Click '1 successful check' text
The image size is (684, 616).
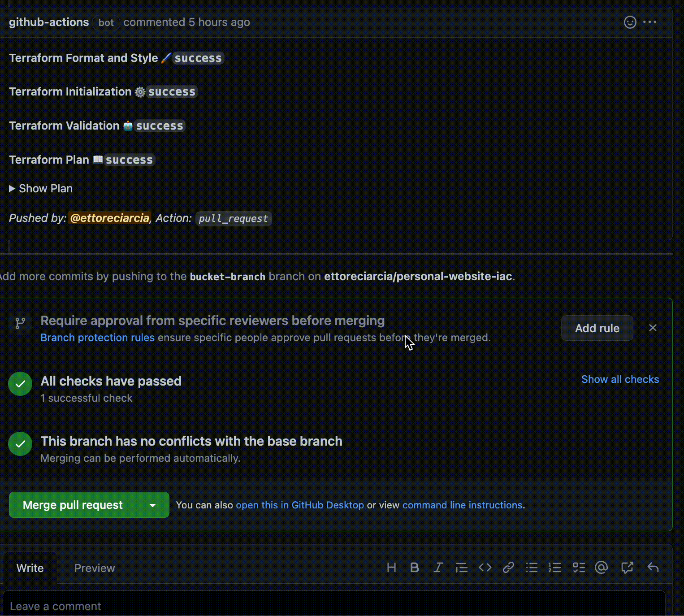(86, 398)
